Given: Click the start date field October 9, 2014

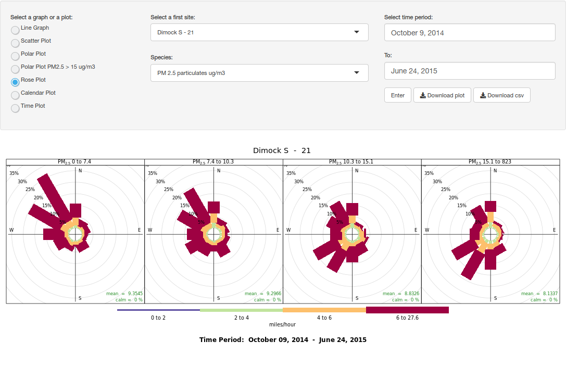Looking at the screenshot, I should click(470, 32).
